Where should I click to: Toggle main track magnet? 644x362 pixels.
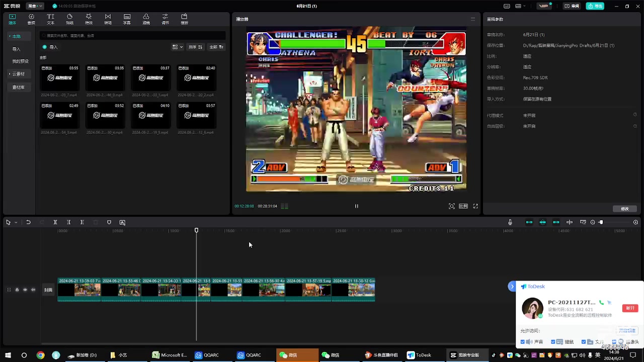(529, 222)
